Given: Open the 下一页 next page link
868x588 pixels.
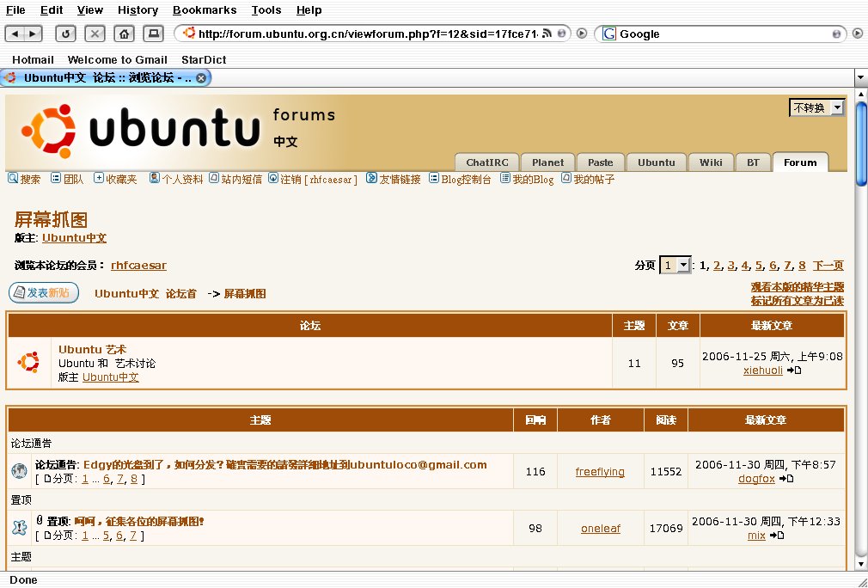Looking at the screenshot, I should click(x=828, y=266).
